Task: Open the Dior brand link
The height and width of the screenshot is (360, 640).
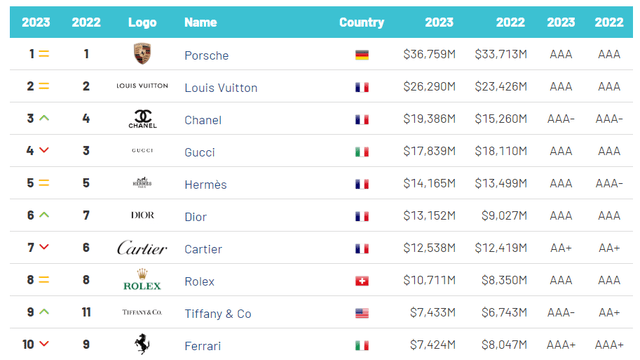Action: pos(196,217)
